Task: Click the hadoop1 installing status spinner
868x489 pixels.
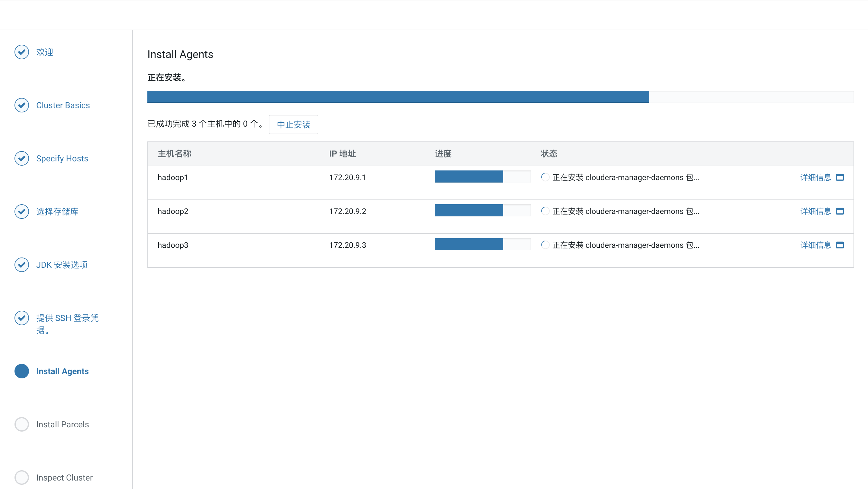Action: [x=545, y=177]
